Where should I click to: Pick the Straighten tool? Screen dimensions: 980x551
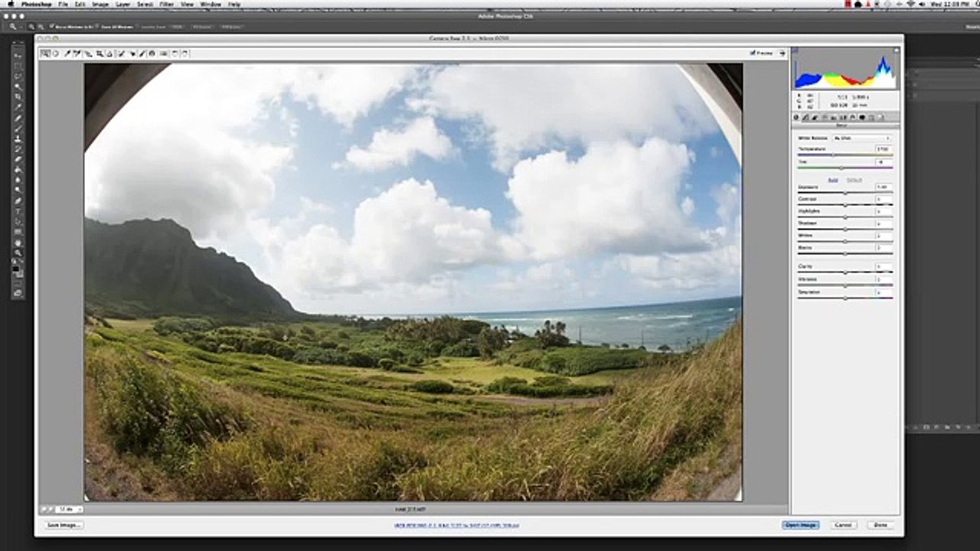click(109, 54)
